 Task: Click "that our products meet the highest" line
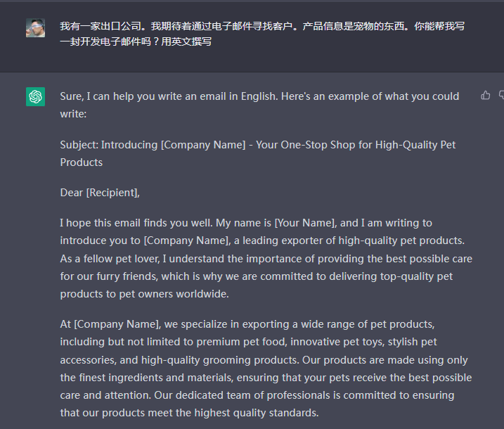[x=189, y=413]
